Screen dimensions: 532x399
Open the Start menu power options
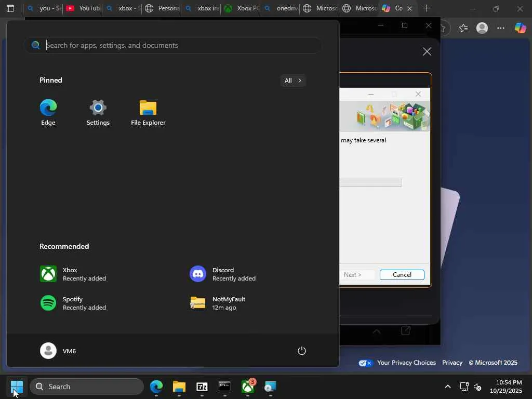click(x=302, y=351)
